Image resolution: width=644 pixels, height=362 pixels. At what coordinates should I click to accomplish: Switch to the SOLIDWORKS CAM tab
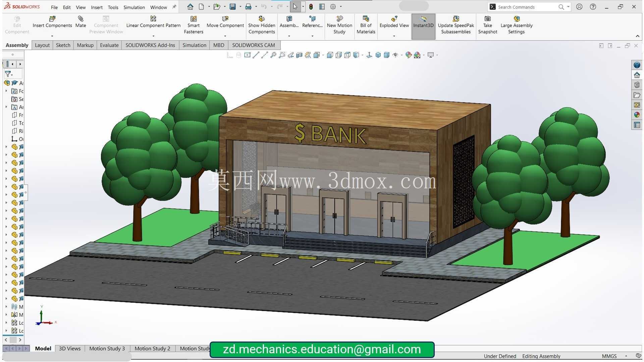pos(253,45)
